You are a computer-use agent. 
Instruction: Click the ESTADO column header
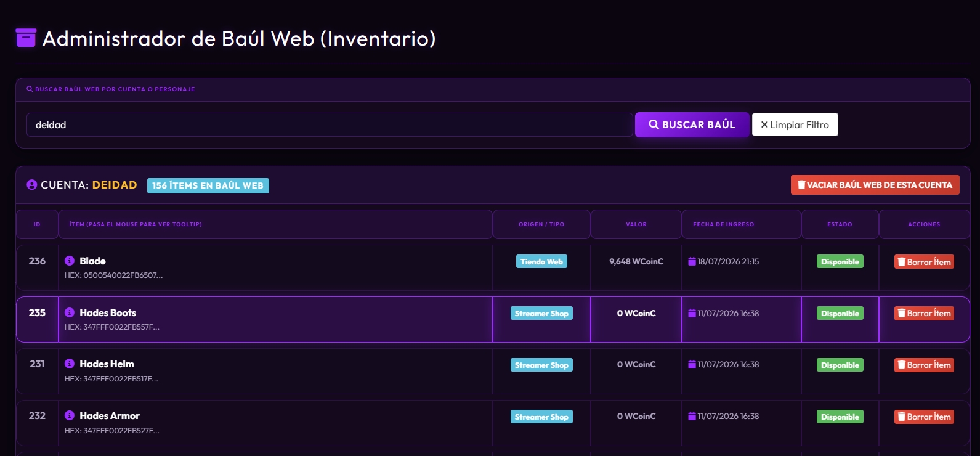coord(840,224)
